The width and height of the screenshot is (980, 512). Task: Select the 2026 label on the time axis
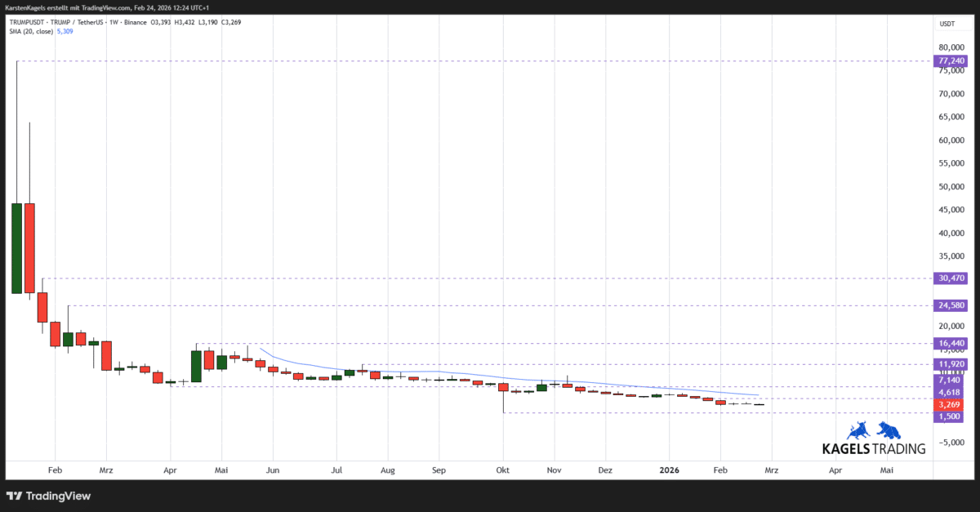click(670, 470)
